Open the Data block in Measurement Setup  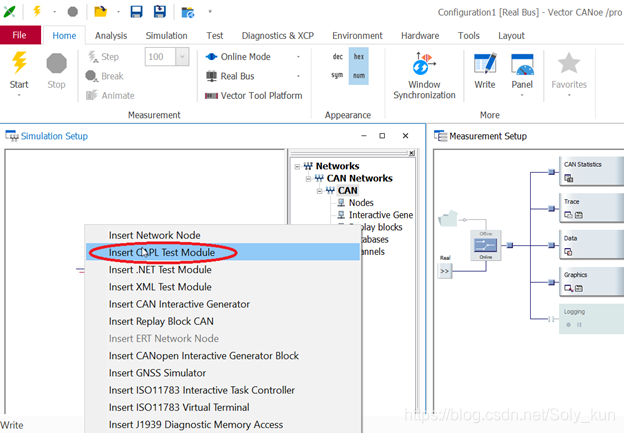pos(591,244)
